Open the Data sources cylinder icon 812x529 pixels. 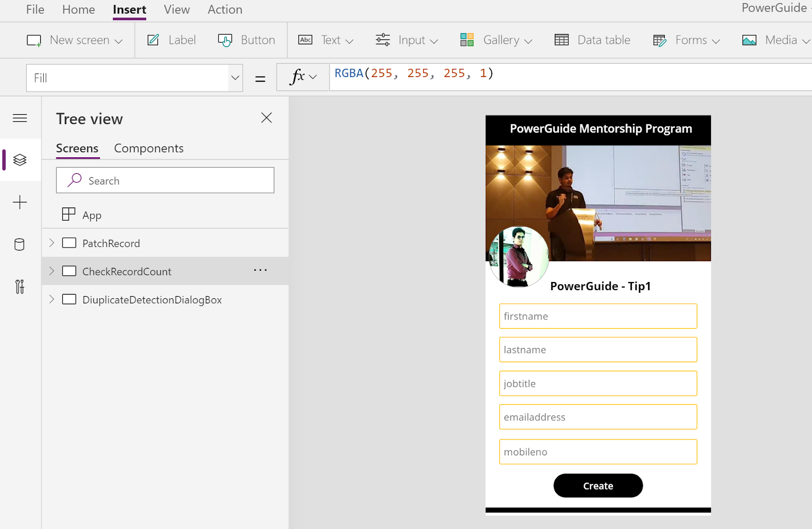[19, 244]
